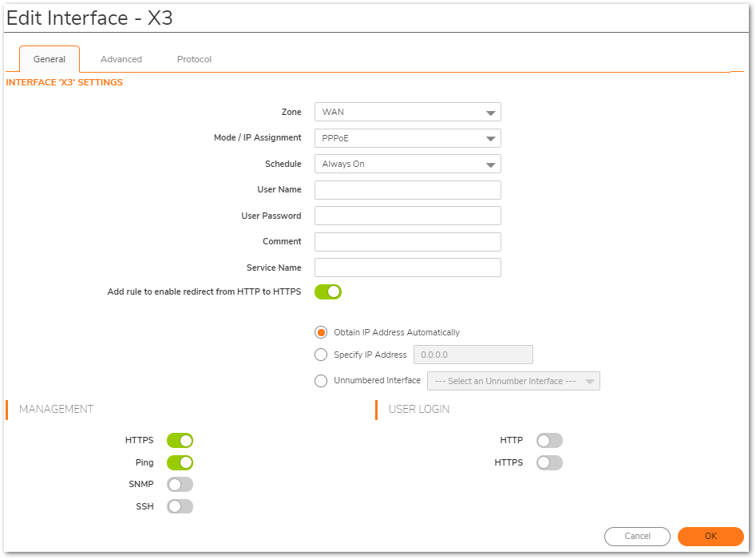Expand the Schedule dropdown
Image resolution: width=756 pixels, height=559 pixels.
pyautogui.click(x=407, y=165)
